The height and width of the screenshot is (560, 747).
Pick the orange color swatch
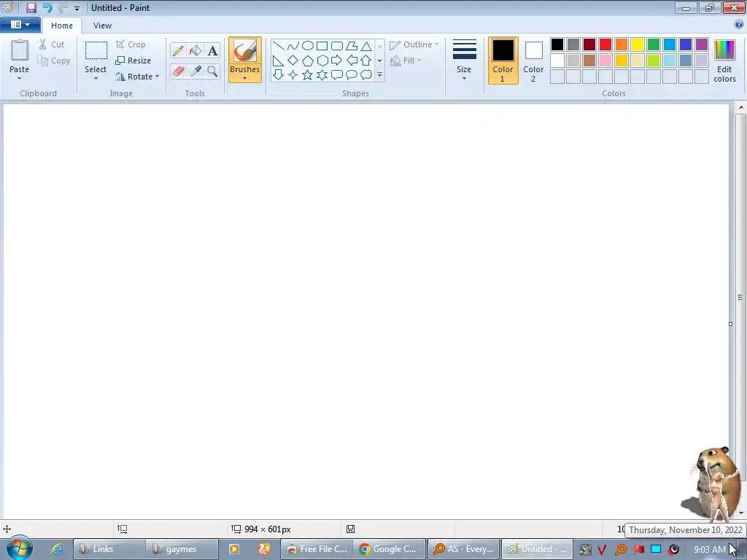tap(622, 44)
